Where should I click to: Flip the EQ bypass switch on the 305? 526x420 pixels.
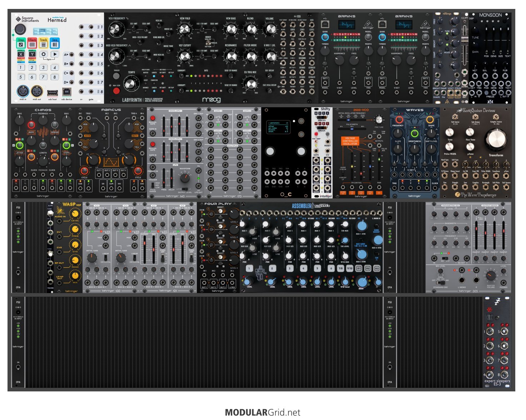point(445,258)
